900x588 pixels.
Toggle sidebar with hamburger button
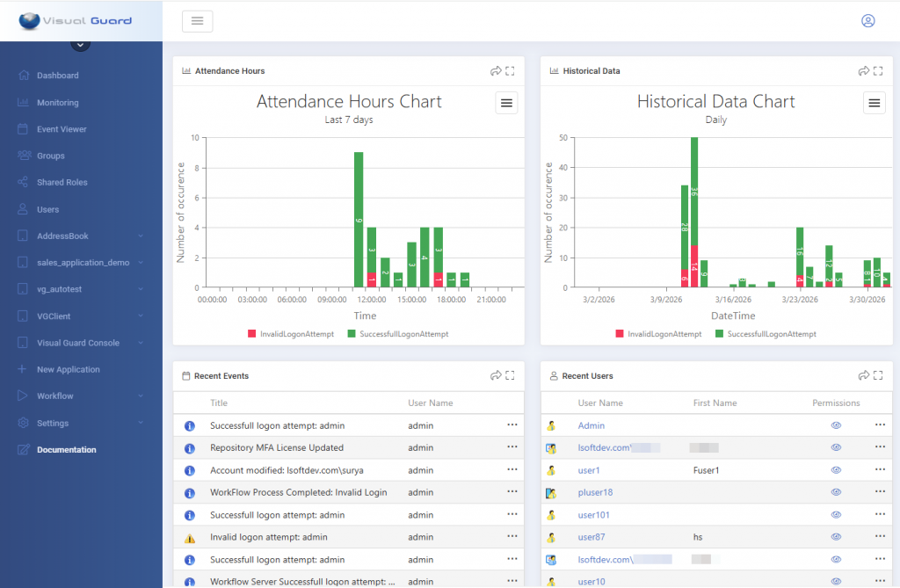coord(197,21)
